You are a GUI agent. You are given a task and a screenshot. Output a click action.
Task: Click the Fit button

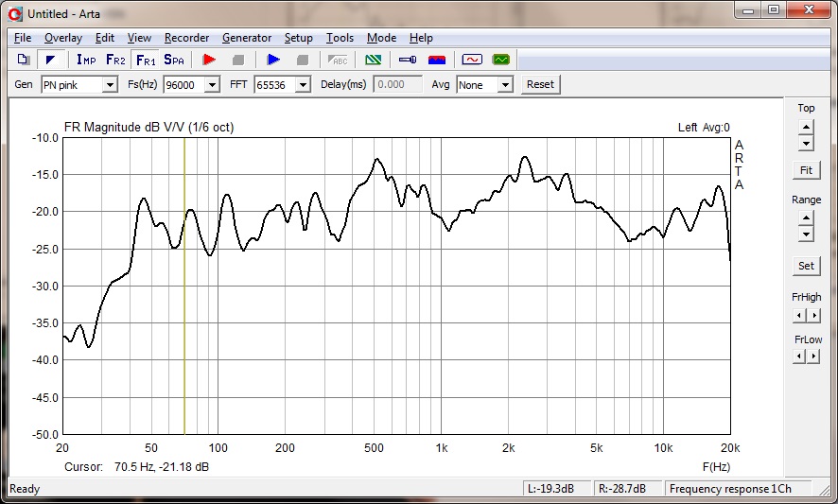coord(806,170)
